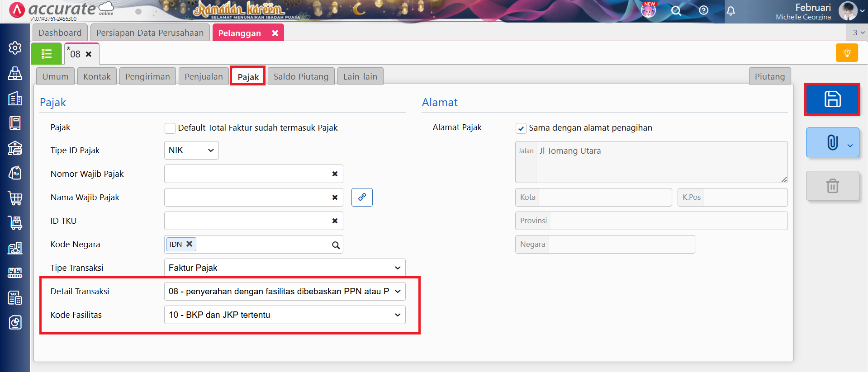Click the trash delete icon
The width and height of the screenshot is (868, 372).
[832, 186]
